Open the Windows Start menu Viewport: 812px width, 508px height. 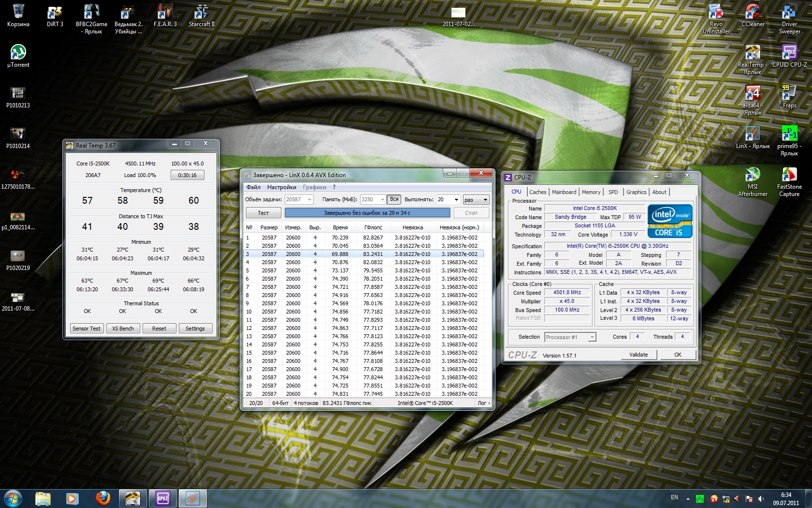click(x=13, y=498)
